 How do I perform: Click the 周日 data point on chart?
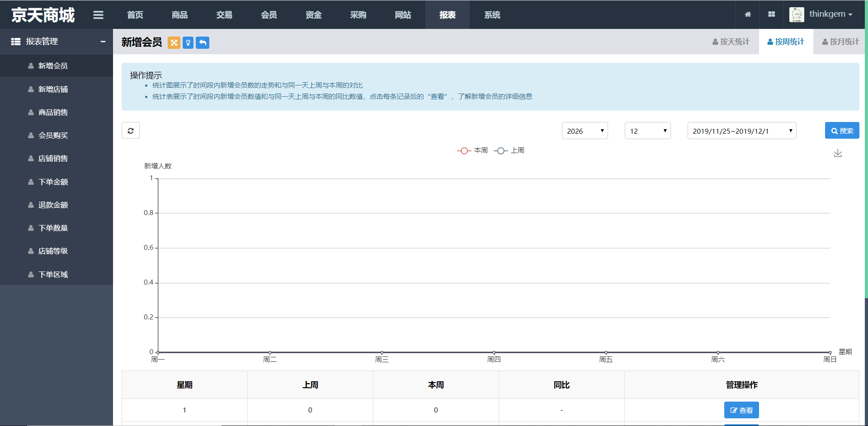[x=830, y=352]
